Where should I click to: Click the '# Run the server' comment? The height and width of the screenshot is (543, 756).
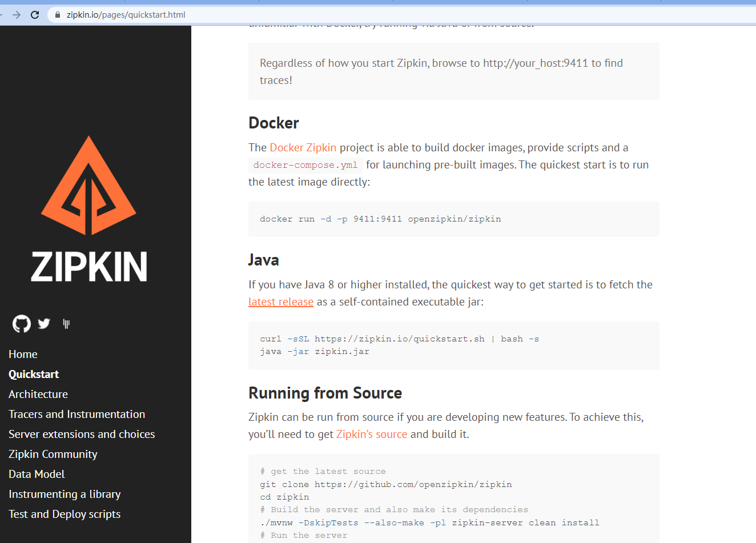point(304,535)
